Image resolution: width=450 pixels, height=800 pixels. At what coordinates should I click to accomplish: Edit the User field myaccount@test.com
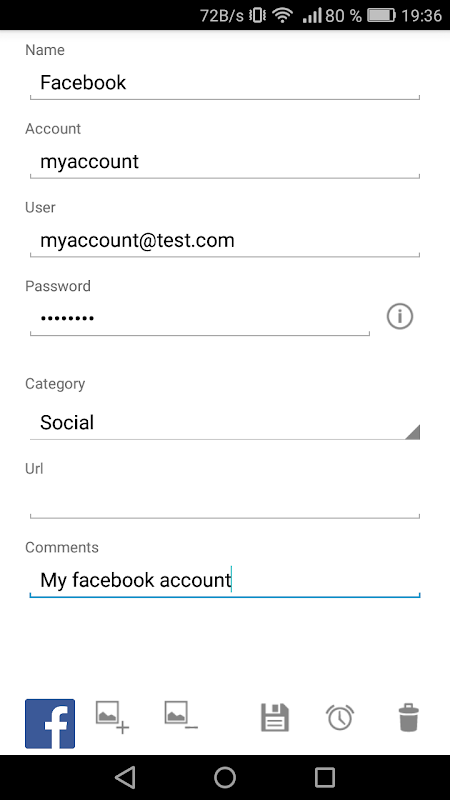(224, 241)
